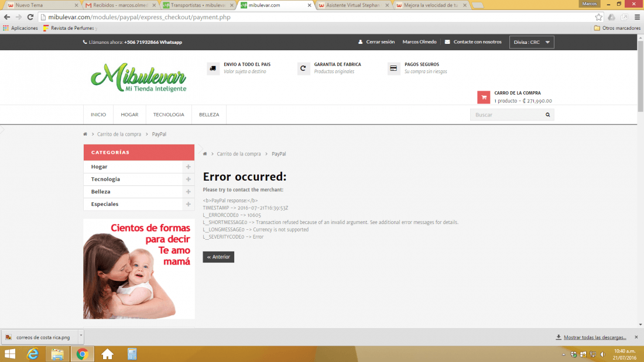Click the Te amo mamá banner
This screenshot has height=362, width=644.
click(139, 269)
